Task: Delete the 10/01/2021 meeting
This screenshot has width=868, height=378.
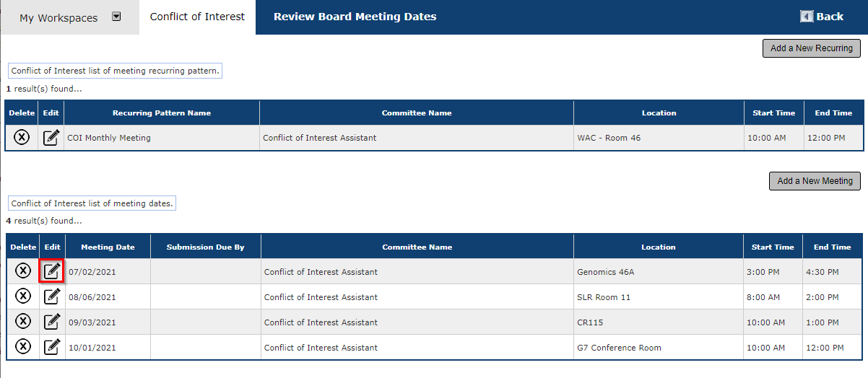Action: 23,347
